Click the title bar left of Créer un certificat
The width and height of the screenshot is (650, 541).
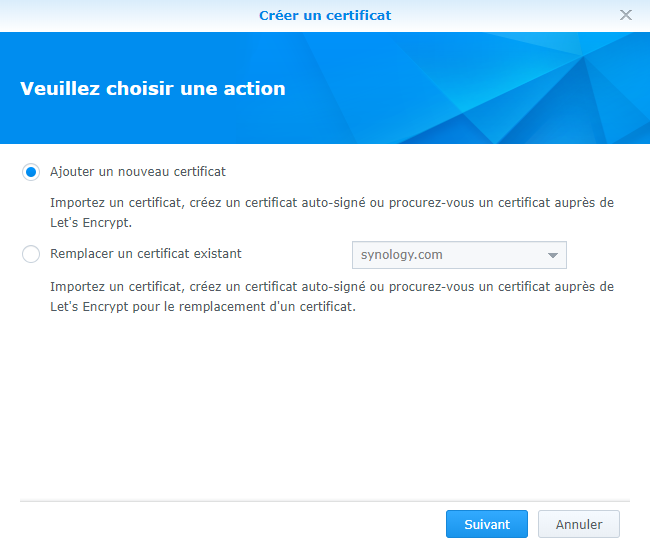point(120,15)
